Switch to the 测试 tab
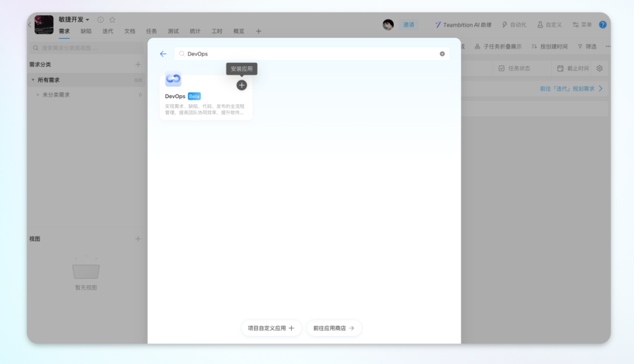634x364 pixels. 173,31
